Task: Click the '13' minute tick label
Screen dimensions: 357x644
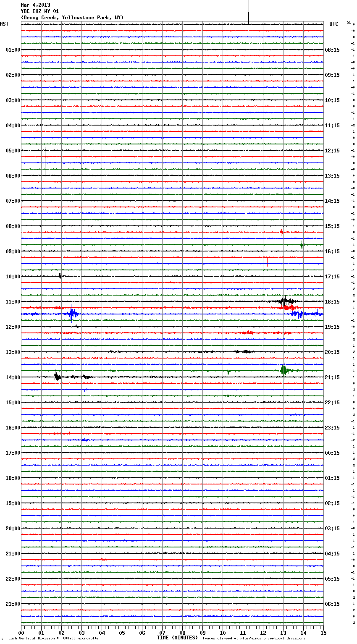Action: click(283, 633)
